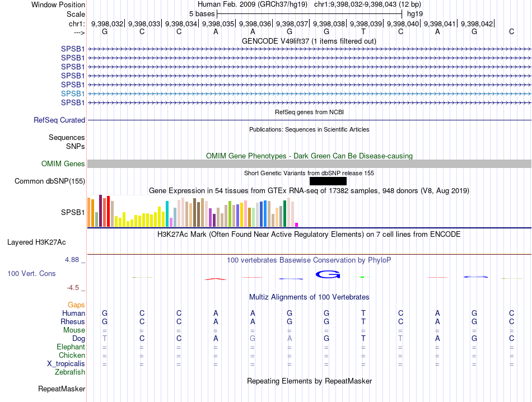Viewport: 532px width, 402px height.
Task: Click base T in the Human alignment row
Action: pos(363,313)
